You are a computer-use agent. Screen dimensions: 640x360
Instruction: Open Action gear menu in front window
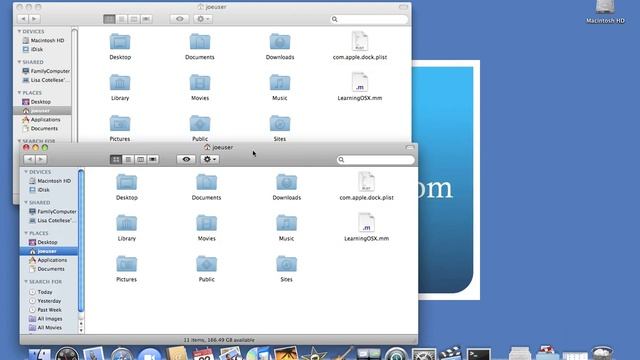209,159
